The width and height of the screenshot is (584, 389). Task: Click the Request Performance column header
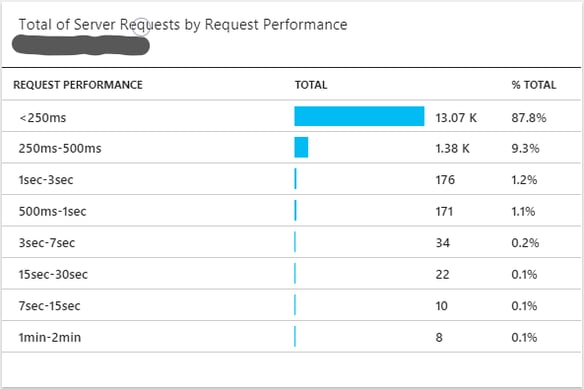point(78,85)
